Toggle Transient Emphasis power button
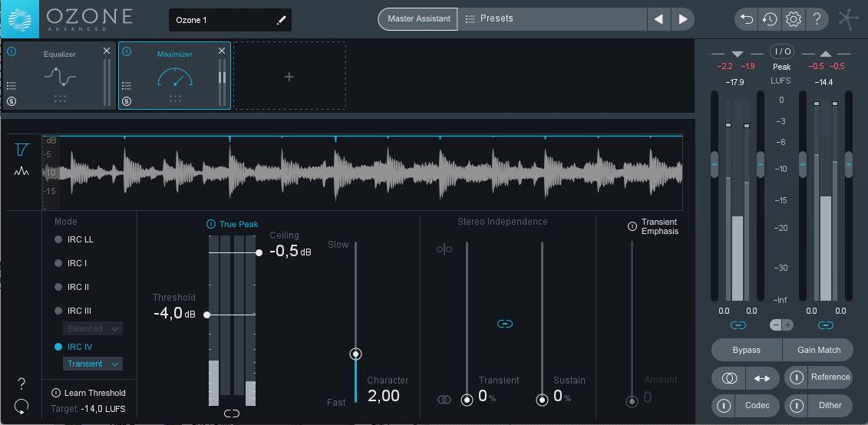Screen dimensions: 868x425 (x=632, y=226)
